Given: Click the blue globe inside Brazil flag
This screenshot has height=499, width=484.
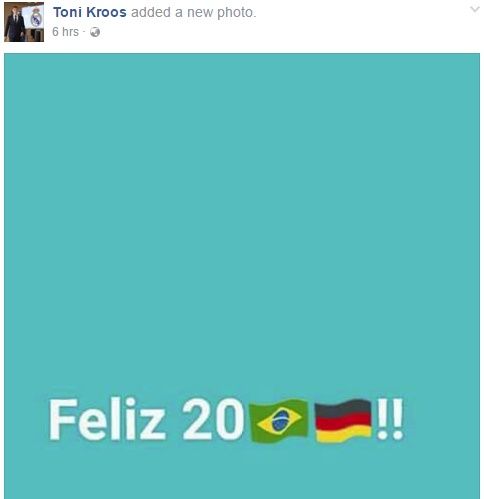Looking at the screenshot, I should (x=280, y=421).
